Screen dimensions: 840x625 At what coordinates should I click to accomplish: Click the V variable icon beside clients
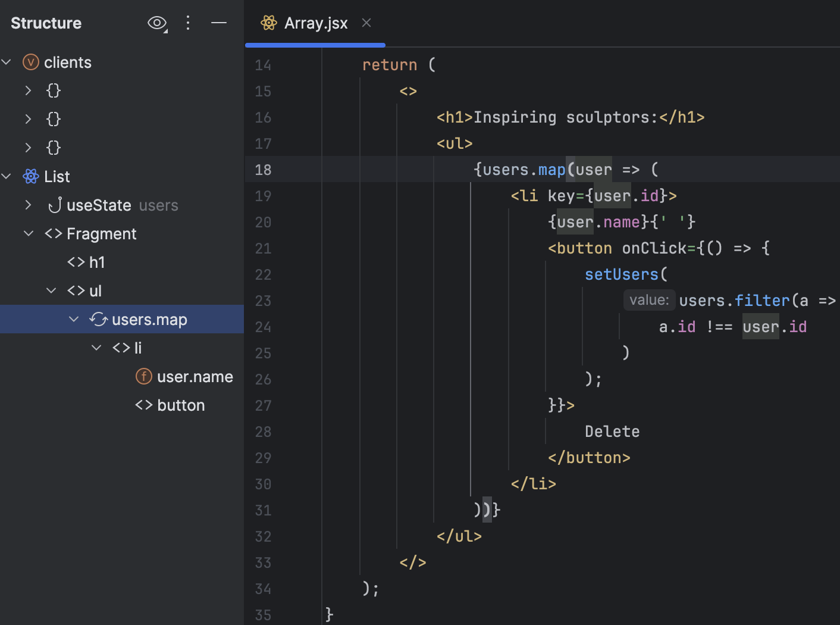click(x=30, y=62)
